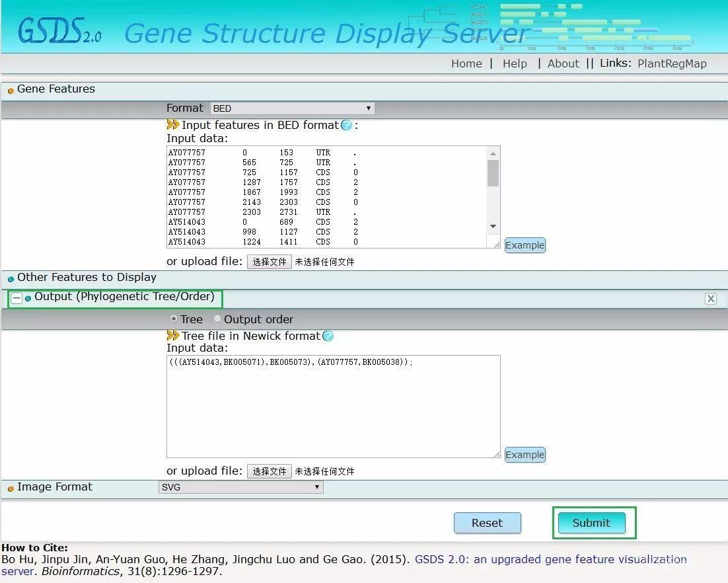Click the Newick tree string text
The image size is (728, 583).
coord(291,362)
